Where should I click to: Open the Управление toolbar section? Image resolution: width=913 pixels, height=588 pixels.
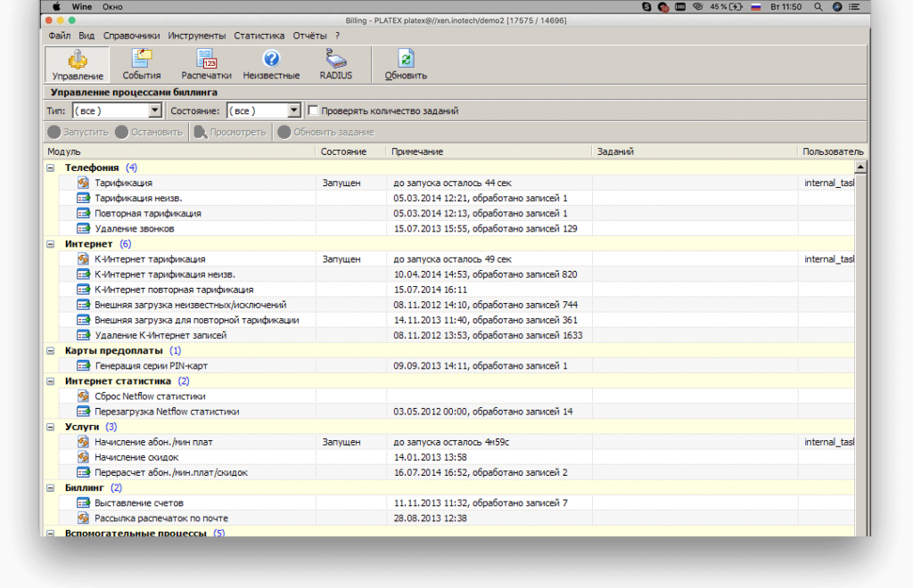(78, 64)
